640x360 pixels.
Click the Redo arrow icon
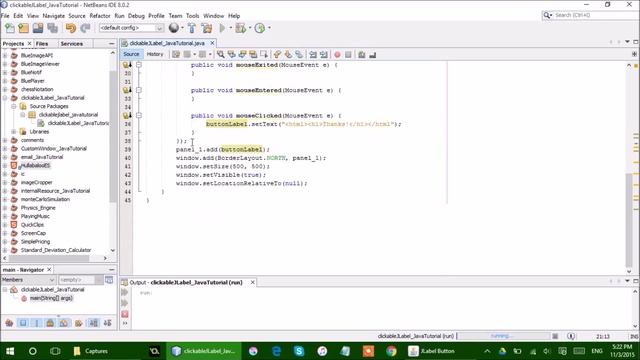(85, 28)
